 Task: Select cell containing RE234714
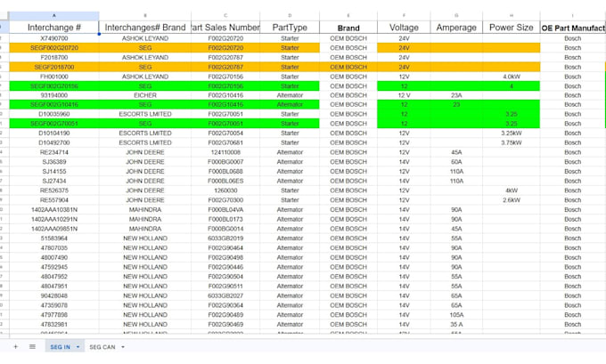pos(54,152)
